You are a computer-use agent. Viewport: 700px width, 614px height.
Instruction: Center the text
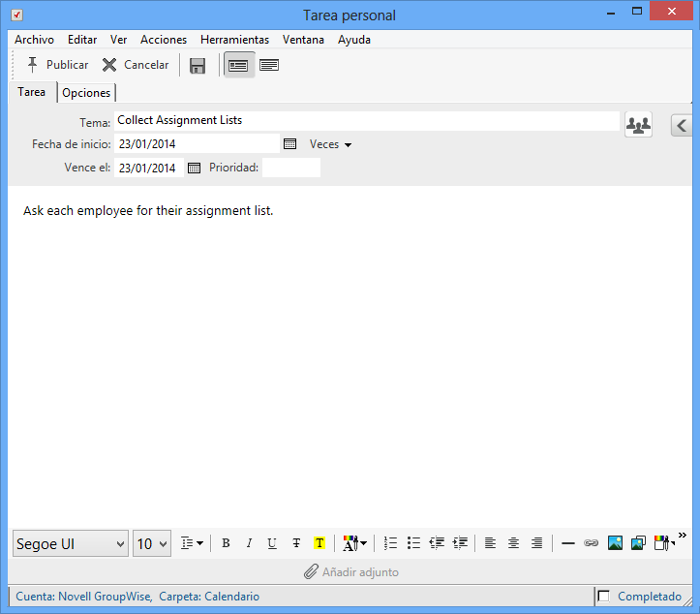[x=513, y=543]
